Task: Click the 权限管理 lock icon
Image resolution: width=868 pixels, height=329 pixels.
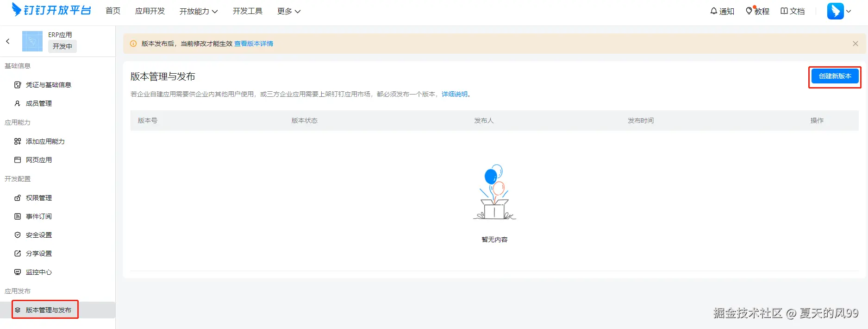Action: coord(18,198)
